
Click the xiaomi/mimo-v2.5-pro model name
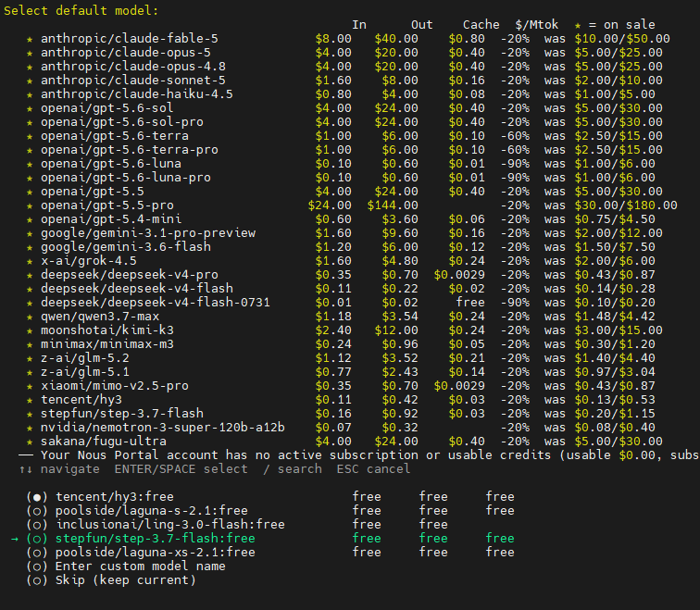pos(115,386)
